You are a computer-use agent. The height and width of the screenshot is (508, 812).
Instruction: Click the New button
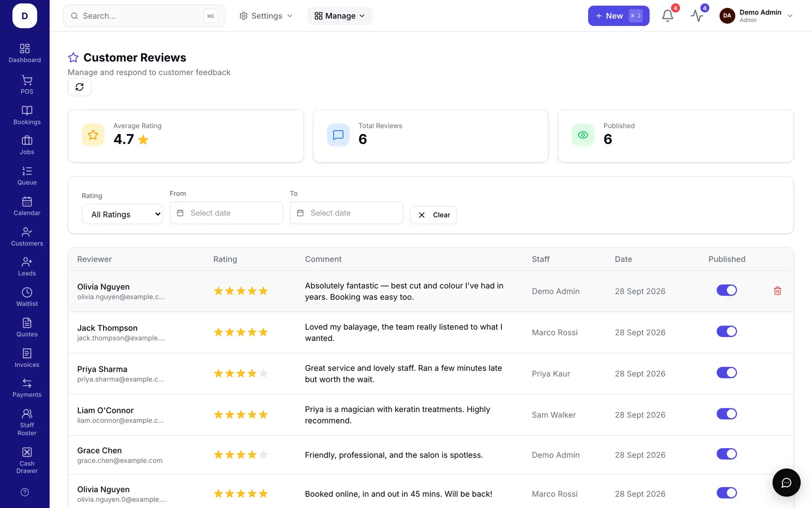click(x=619, y=16)
